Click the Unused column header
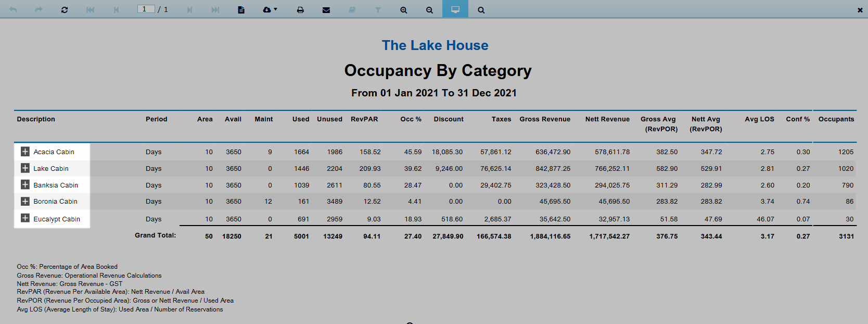 click(329, 119)
